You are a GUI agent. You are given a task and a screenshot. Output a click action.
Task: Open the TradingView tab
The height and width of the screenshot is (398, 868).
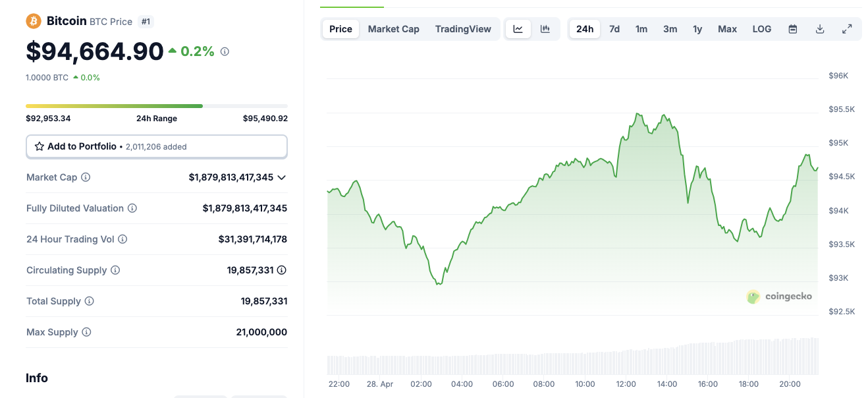462,28
